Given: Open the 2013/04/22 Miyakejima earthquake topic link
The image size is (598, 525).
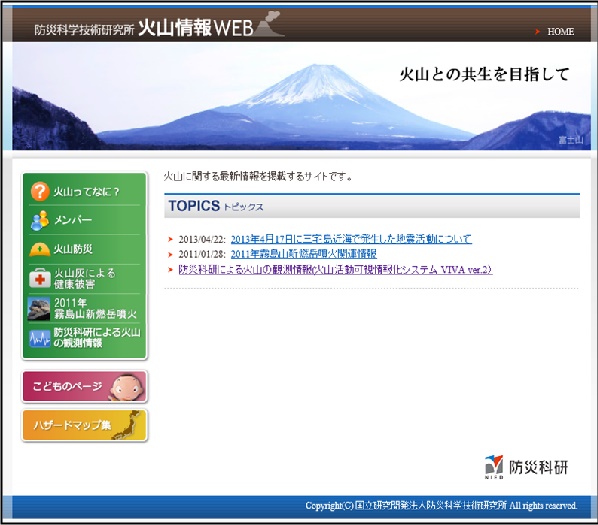Looking at the screenshot, I should click(x=351, y=239).
